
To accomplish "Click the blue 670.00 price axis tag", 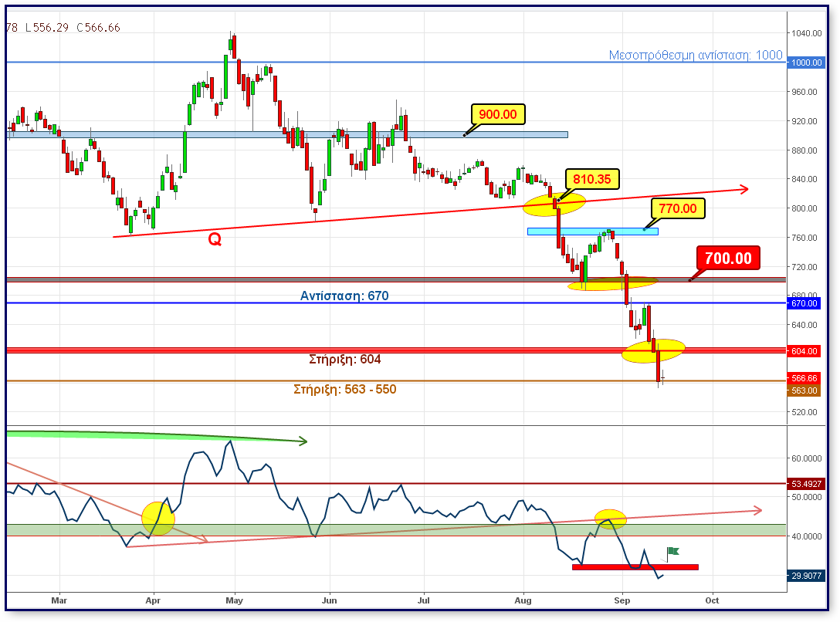I will coord(804,303).
